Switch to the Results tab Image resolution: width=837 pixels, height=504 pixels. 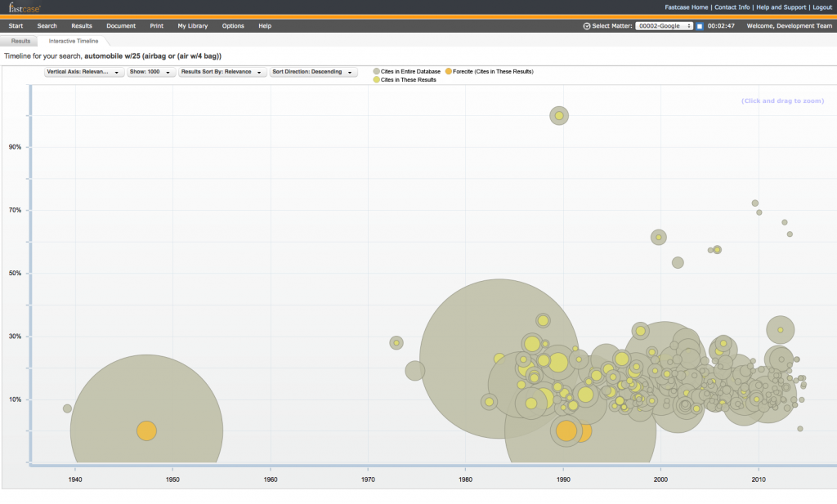click(21, 40)
